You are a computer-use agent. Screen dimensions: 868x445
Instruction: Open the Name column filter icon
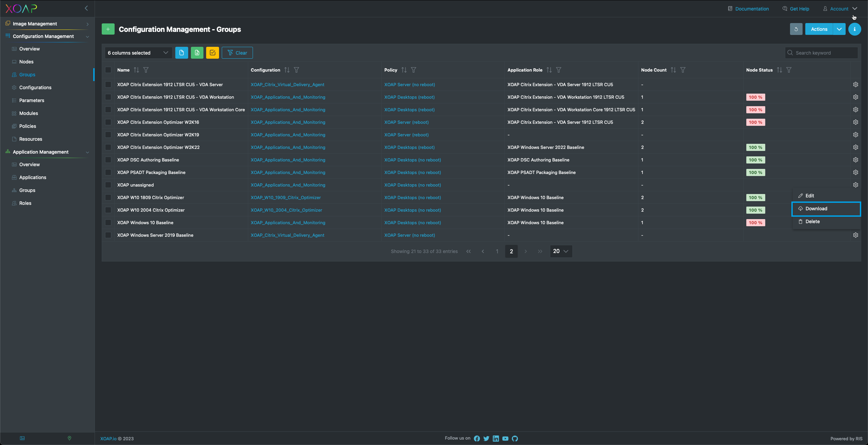coord(146,70)
